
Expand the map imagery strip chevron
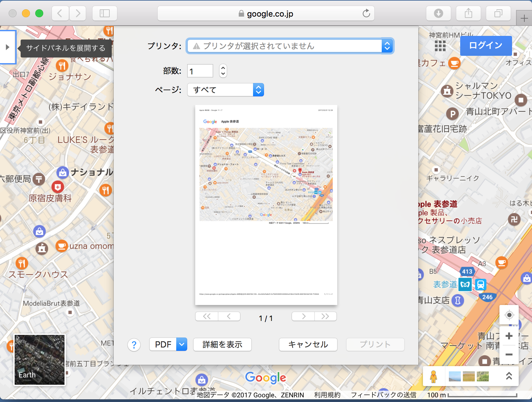(509, 376)
